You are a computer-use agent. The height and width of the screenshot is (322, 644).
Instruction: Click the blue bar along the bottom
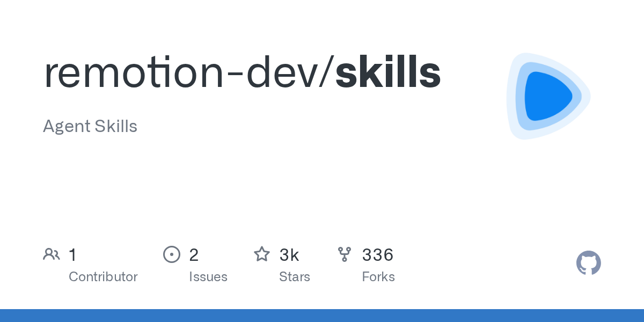pos(322,316)
